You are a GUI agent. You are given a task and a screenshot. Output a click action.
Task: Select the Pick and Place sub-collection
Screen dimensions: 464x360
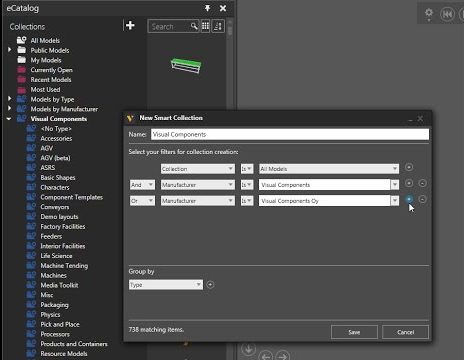click(60, 324)
